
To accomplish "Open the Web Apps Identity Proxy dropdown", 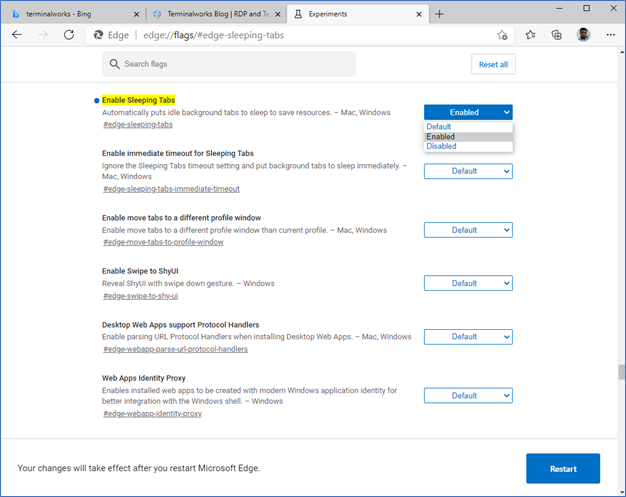I will pos(468,396).
